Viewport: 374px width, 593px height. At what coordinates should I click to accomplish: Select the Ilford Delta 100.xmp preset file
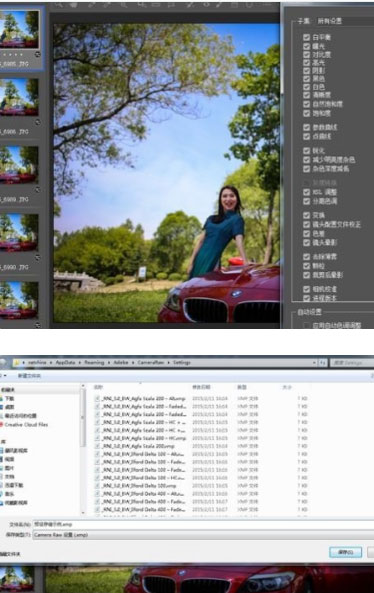coord(139,486)
